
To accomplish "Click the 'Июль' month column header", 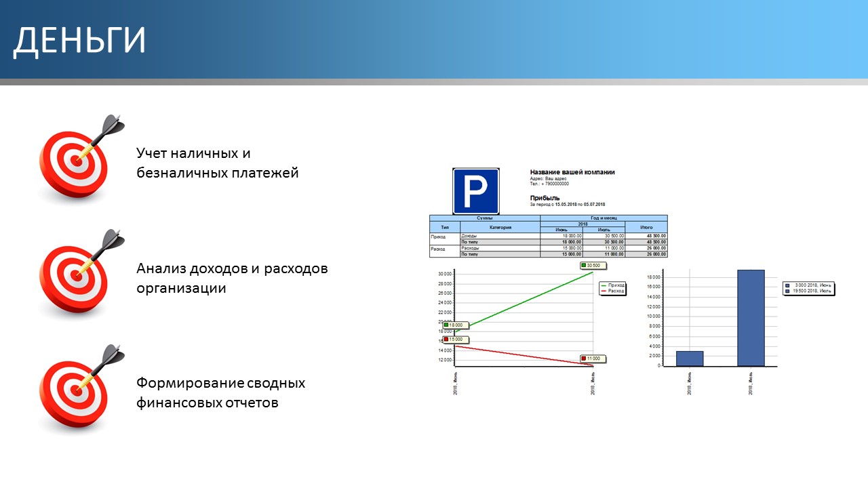I will pyautogui.click(x=604, y=230).
